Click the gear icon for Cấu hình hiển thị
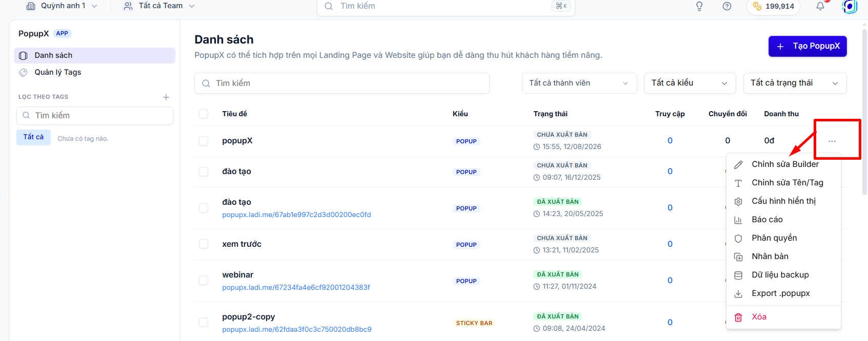The image size is (868, 341). (x=738, y=201)
